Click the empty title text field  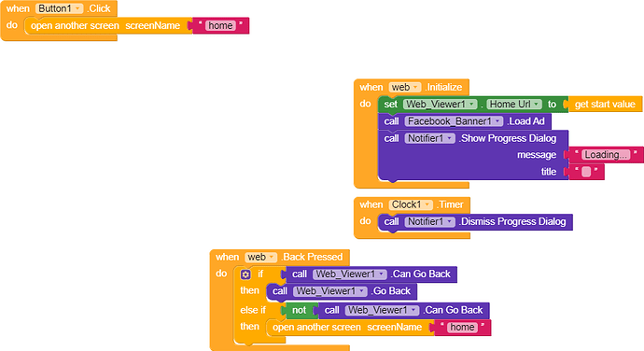pos(586,172)
